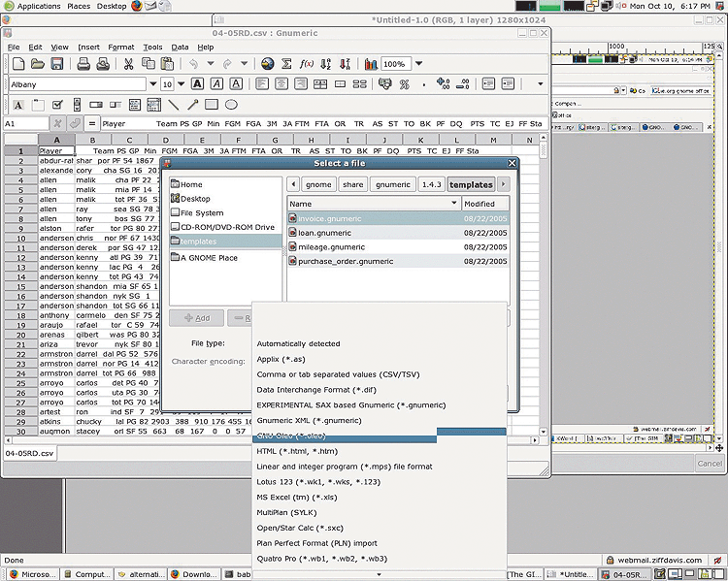Open Print Preview from the toolbar
The width and height of the screenshot is (728, 581).
[103, 64]
